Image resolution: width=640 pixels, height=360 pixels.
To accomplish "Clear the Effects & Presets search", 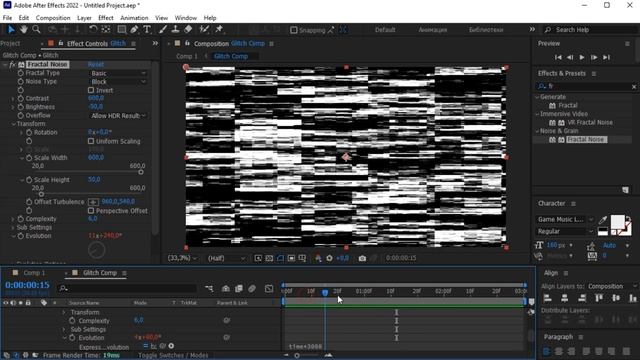I will (x=634, y=87).
